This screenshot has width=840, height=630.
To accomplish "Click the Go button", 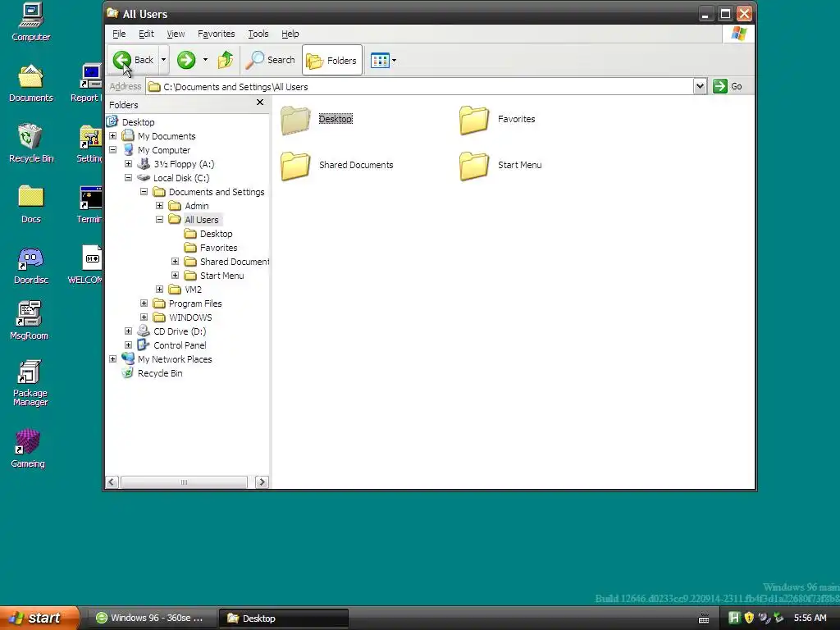I will pyautogui.click(x=728, y=86).
